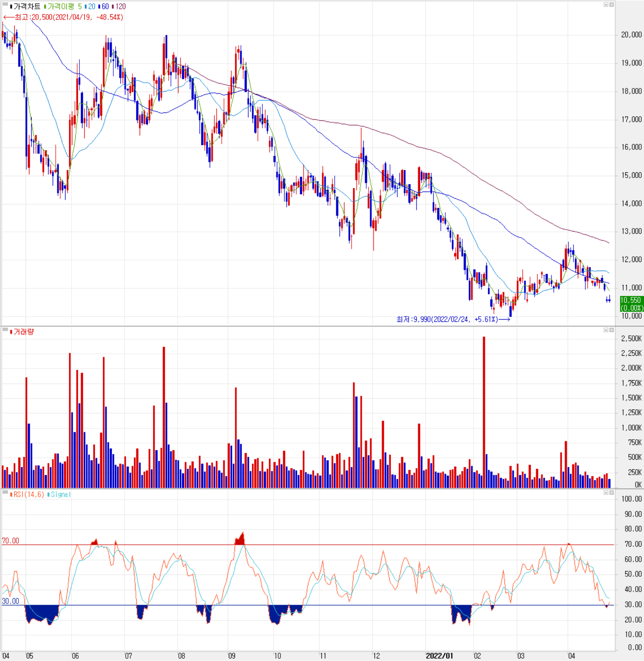Click the 30.00 RSI oversold line label
The image size is (644, 661).
(10, 601)
